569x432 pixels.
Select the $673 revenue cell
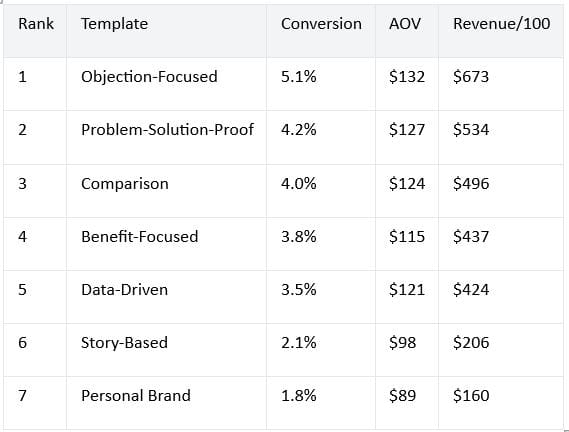pos(471,77)
